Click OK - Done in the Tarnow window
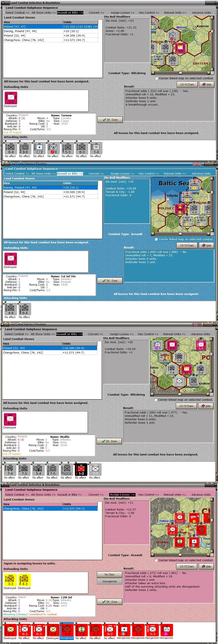 click(110, 120)
